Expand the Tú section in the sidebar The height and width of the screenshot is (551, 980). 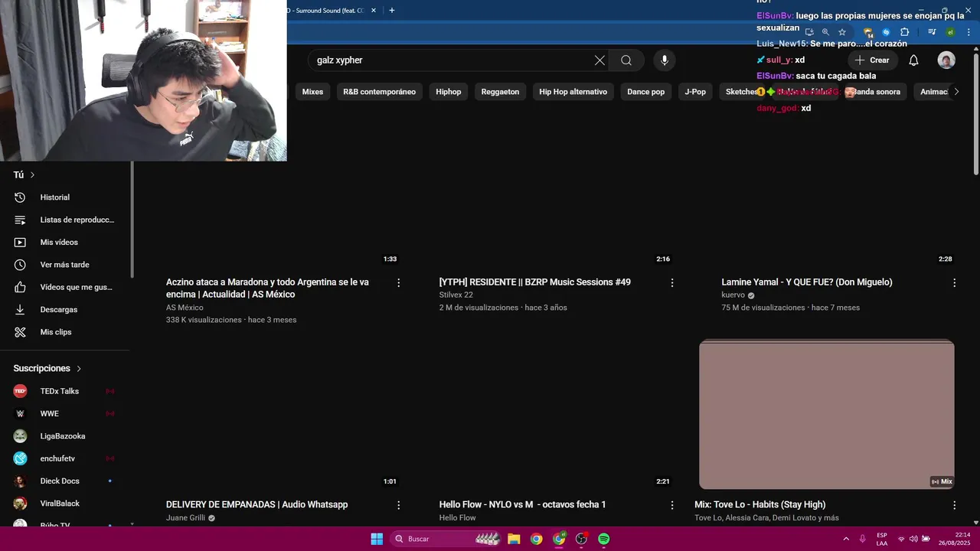pyautogui.click(x=24, y=175)
